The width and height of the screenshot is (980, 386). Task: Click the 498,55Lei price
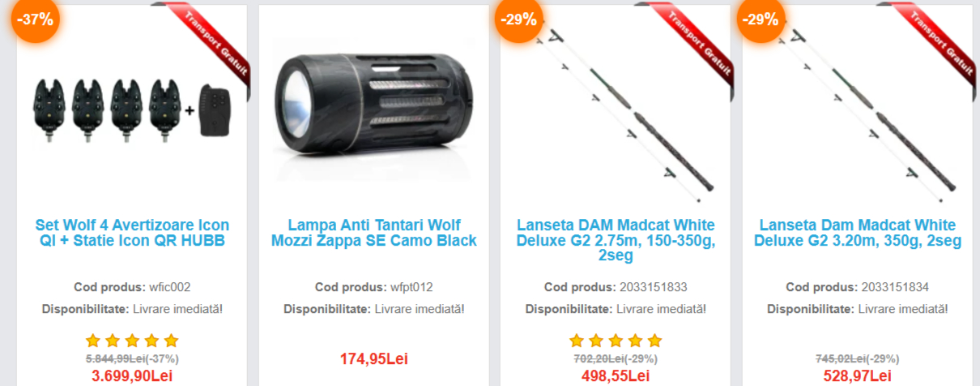click(x=616, y=376)
